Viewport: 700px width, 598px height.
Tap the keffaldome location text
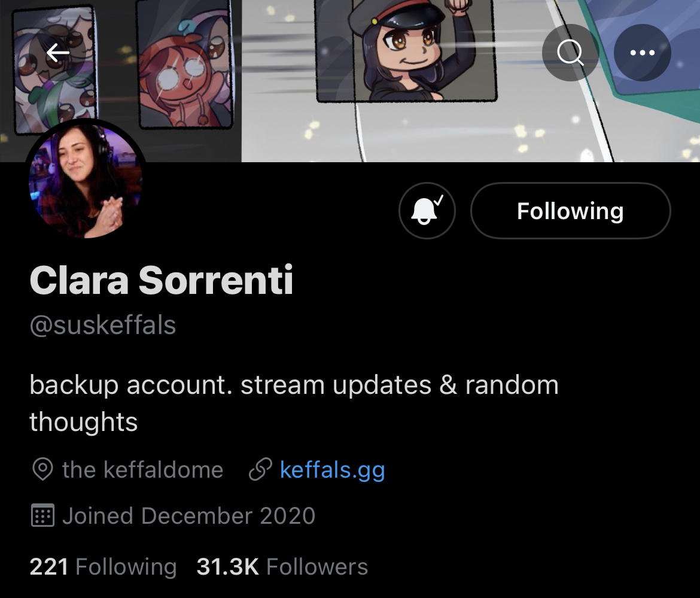tap(142, 470)
